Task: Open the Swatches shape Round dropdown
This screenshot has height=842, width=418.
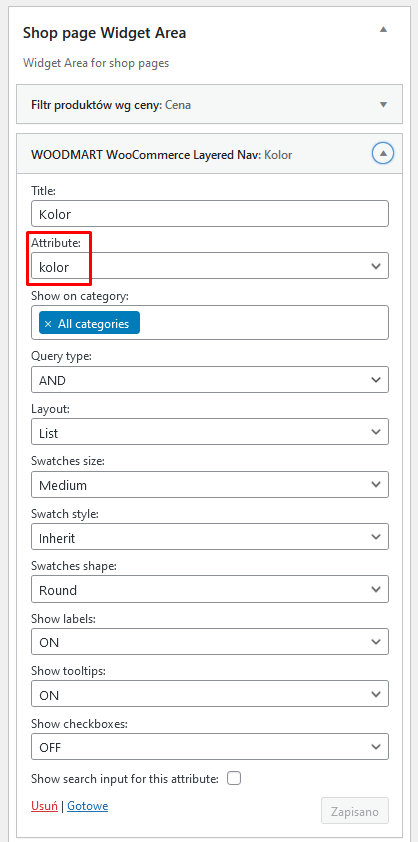Action: click(x=210, y=590)
